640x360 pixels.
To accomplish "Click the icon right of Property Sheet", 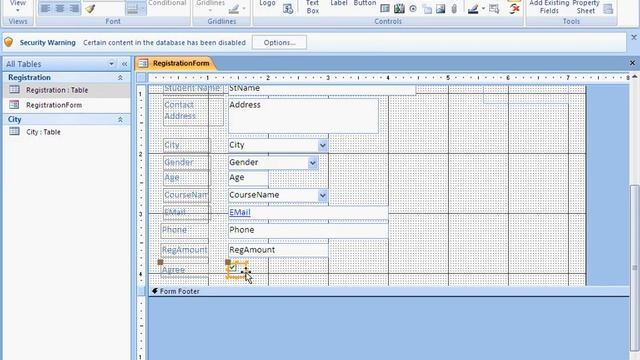I will click(608, 9).
